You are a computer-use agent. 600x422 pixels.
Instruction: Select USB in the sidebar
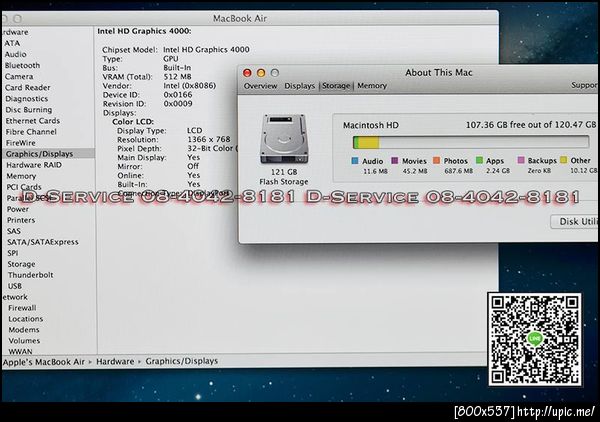[15, 286]
